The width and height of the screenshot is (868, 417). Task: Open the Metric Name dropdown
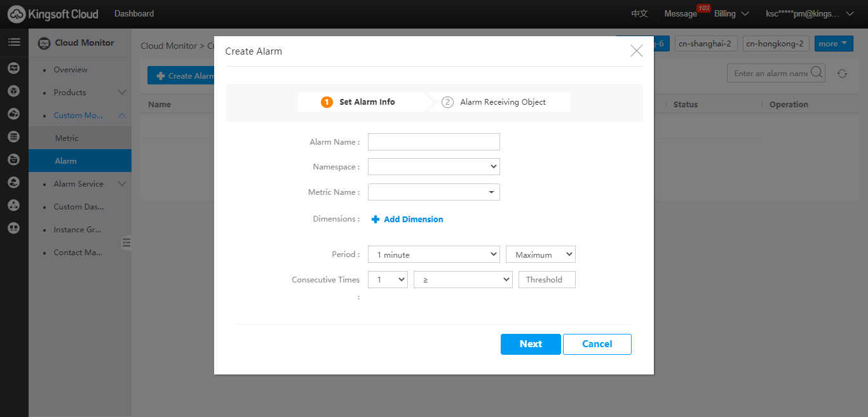point(433,192)
